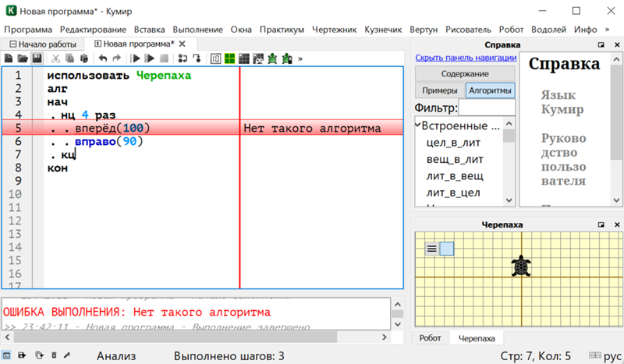
Task: Expand menu bar overflow chevron
Action: pyautogui.click(x=607, y=30)
